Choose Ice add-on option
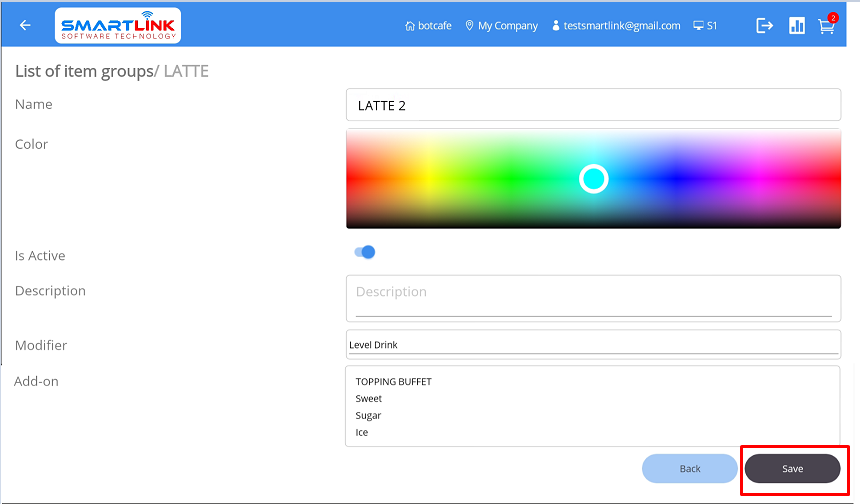Image resolution: width=860 pixels, height=504 pixels. tap(362, 433)
